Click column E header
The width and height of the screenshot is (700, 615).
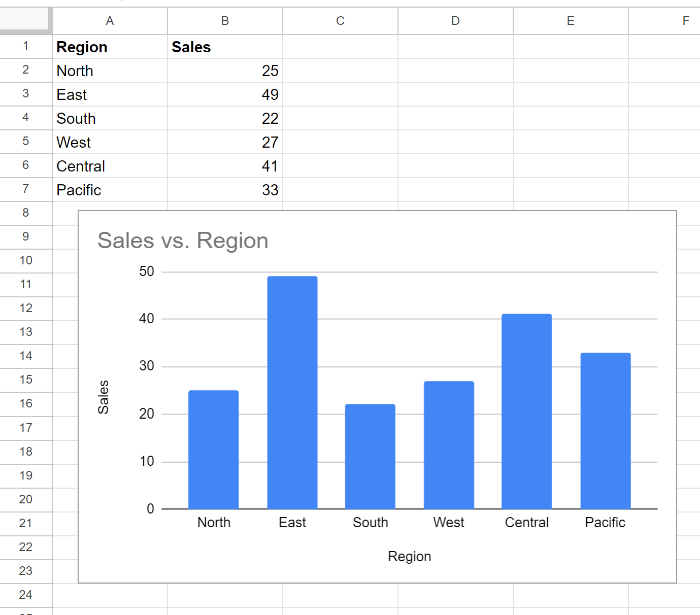click(570, 21)
